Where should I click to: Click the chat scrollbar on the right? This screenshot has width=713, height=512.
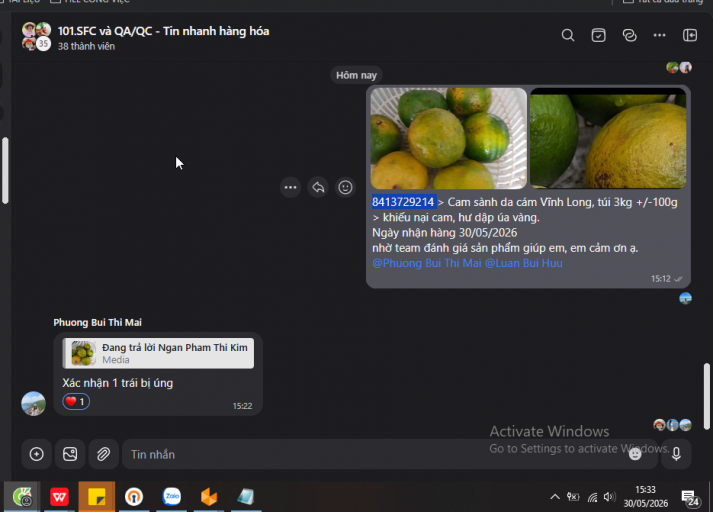click(706, 396)
